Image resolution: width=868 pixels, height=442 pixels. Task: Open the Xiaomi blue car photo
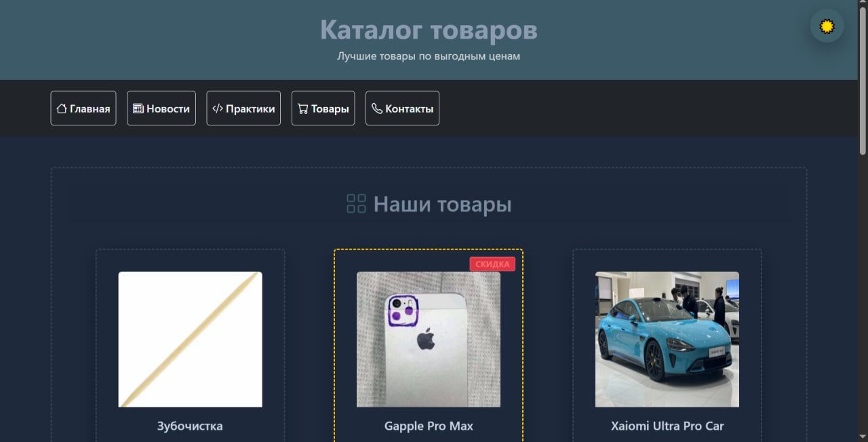coord(667,339)
